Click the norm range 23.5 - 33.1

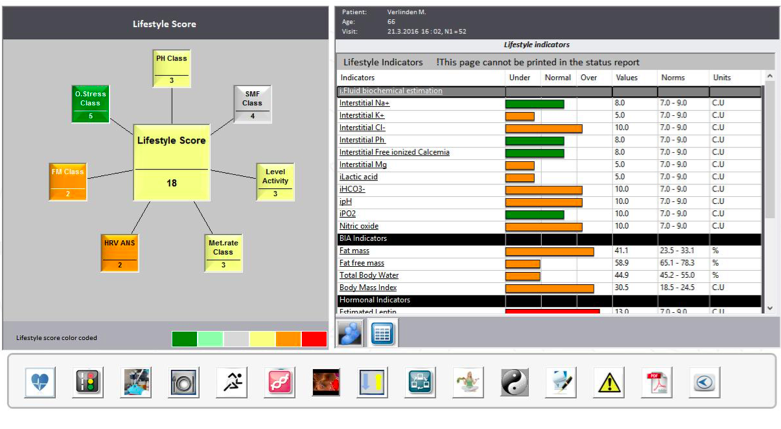[x=677, y=251]
